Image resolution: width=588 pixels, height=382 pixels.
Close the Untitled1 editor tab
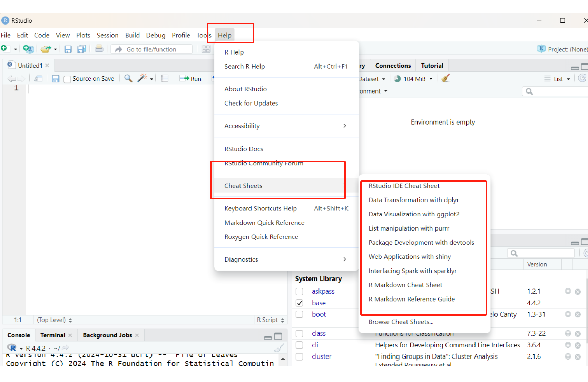47,66
